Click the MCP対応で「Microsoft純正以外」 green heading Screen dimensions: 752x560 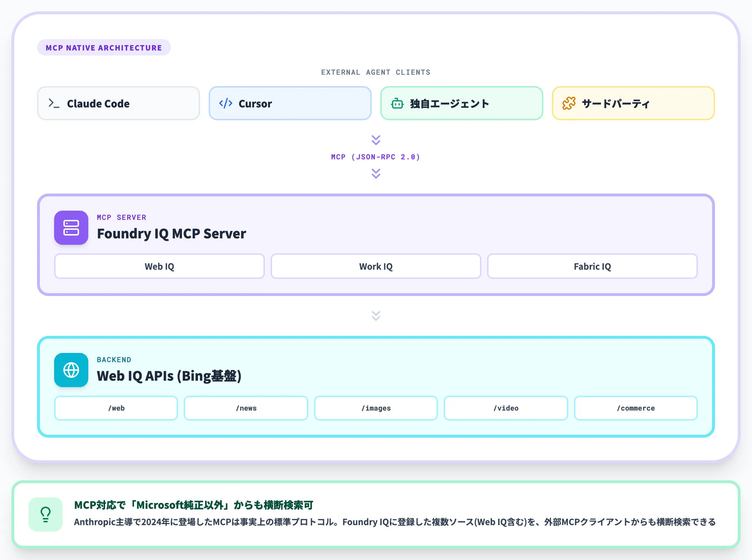click(x=193, y=505)
